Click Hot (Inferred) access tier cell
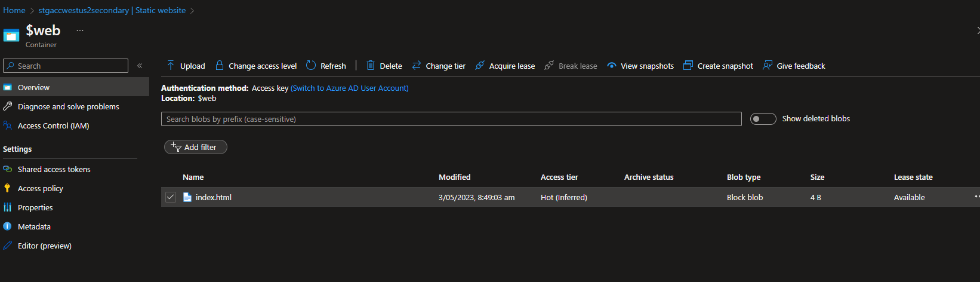 (564, 197)
